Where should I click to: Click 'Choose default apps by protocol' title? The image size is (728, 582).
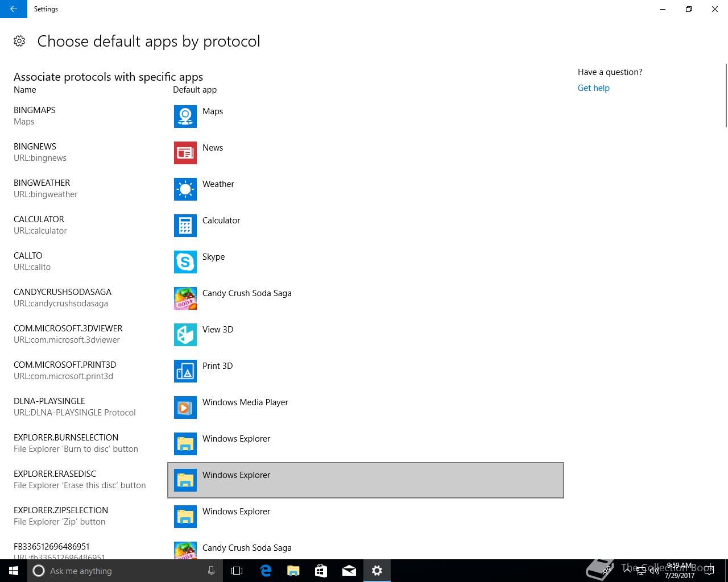[148, 41]
